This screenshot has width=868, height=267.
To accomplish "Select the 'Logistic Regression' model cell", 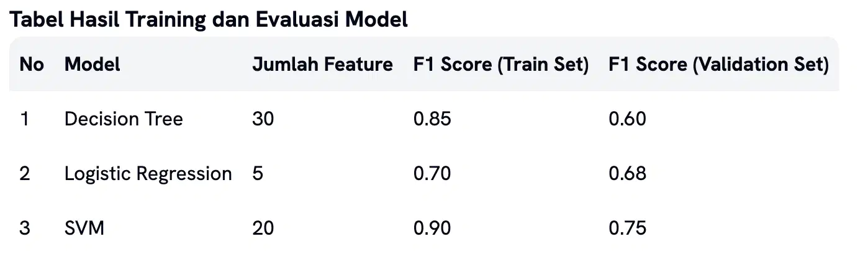I will point(148,174).
